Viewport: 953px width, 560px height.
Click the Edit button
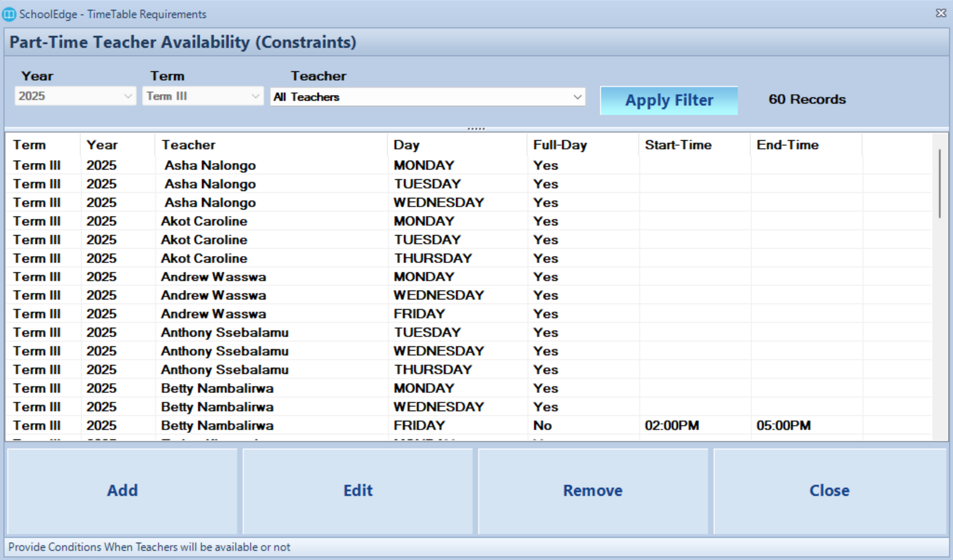[357, 490]
